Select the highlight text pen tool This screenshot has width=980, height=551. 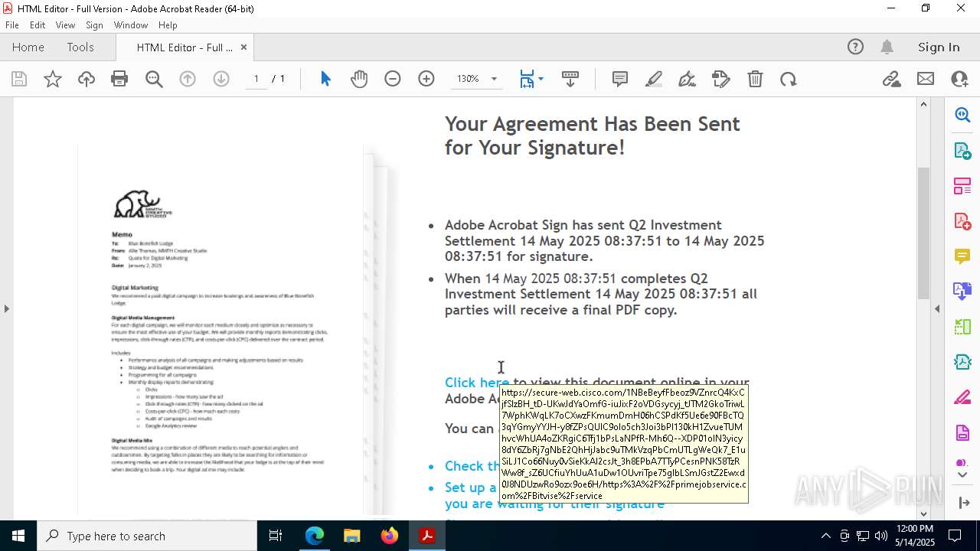[x=654, y=79]
